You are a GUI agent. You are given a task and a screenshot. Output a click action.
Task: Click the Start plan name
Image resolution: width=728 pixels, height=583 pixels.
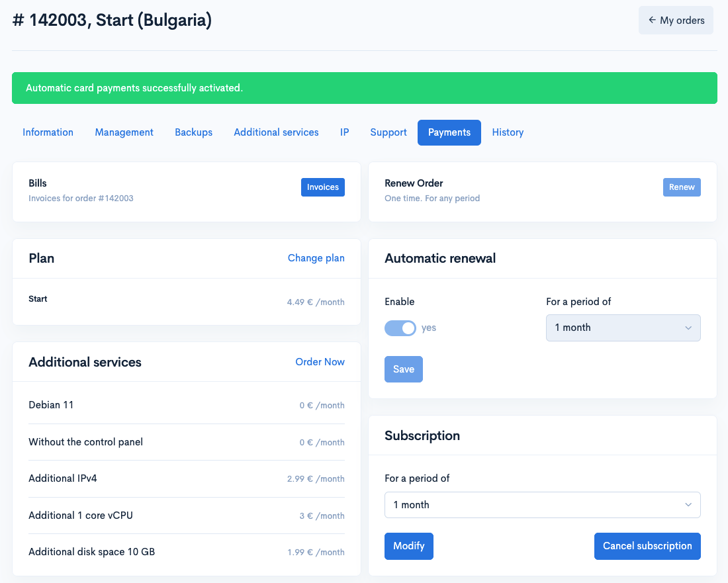tap(38, 299)
